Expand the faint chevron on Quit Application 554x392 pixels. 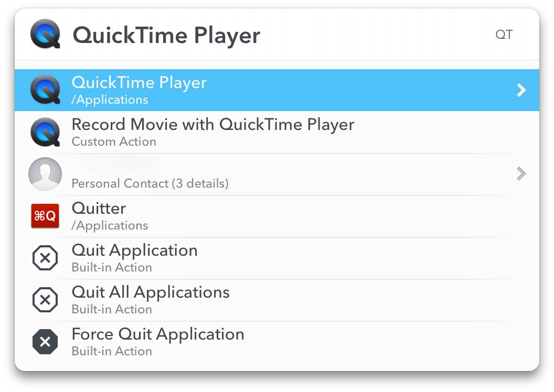pos(521,258)
